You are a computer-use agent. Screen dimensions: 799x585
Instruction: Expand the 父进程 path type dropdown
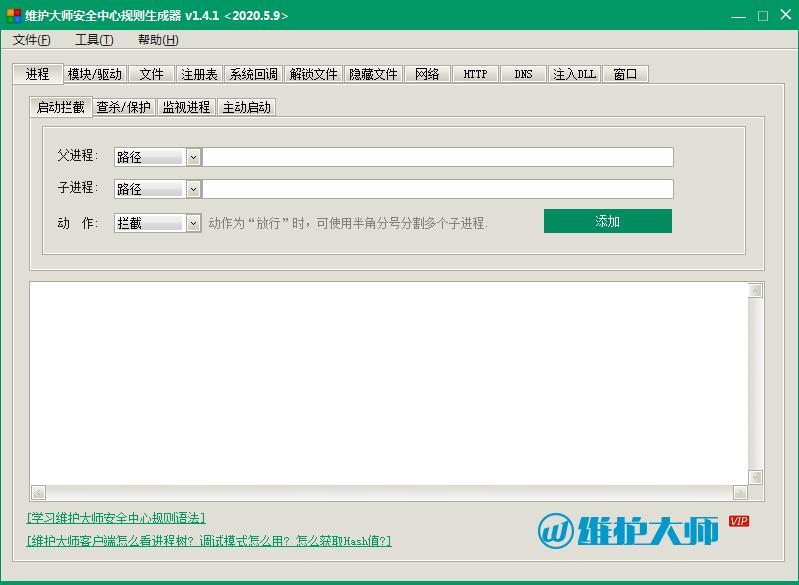tap(193, 157)
